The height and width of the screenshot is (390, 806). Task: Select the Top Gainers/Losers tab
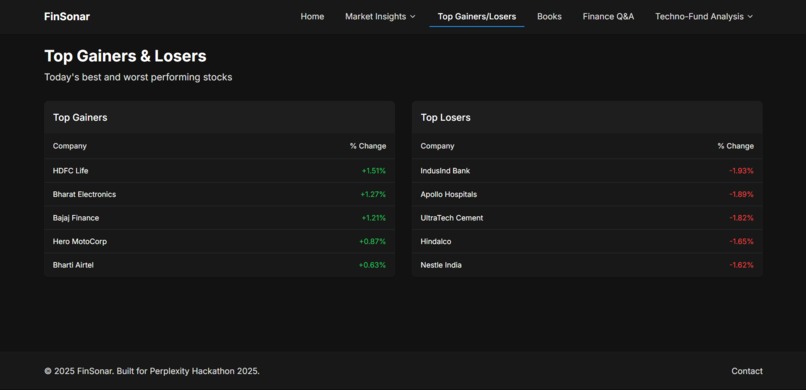(477, 16)
